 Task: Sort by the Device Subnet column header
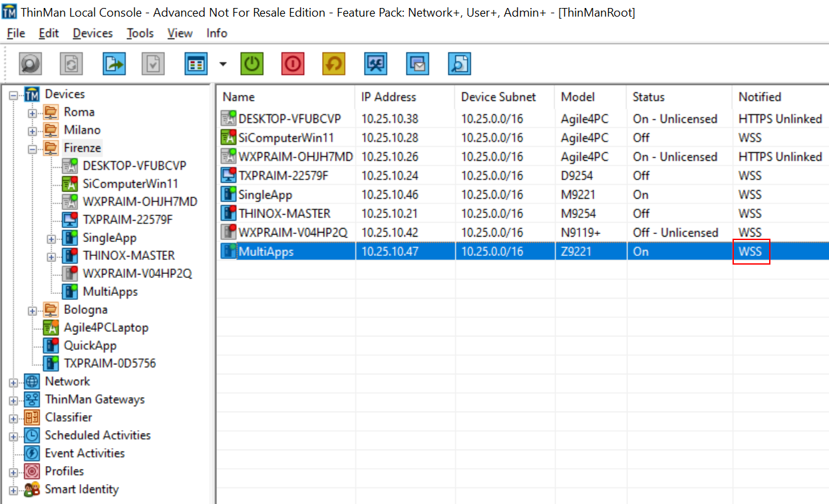505,97
